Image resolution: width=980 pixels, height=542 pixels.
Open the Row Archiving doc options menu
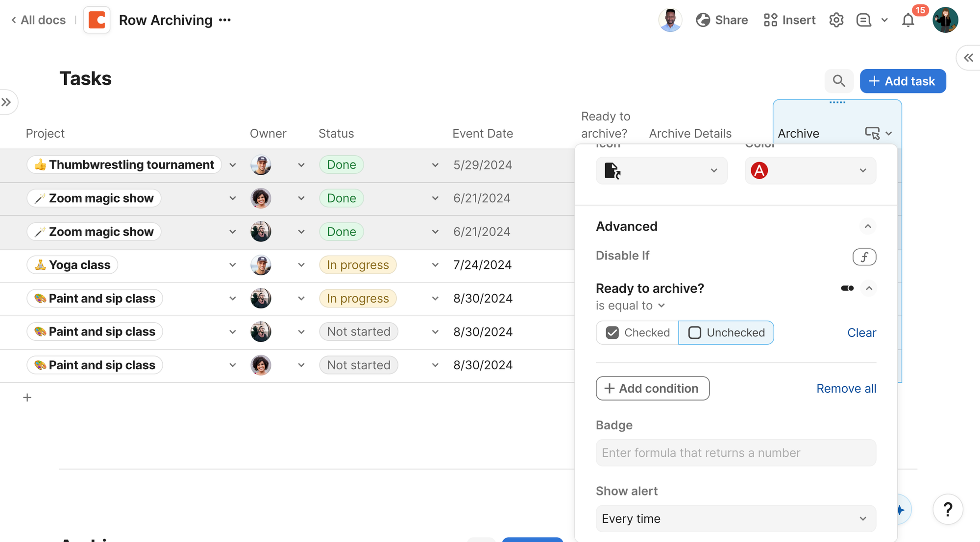(225, 20)
